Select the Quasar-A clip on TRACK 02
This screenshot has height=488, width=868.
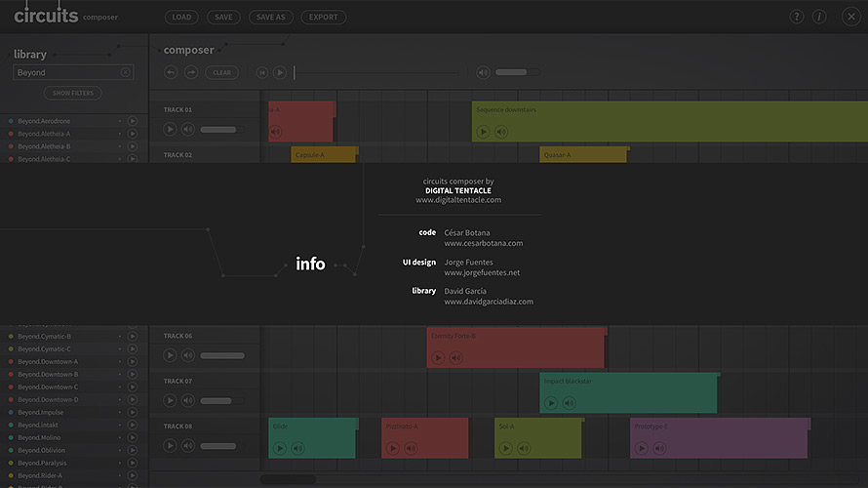click(x=584, y=155)
